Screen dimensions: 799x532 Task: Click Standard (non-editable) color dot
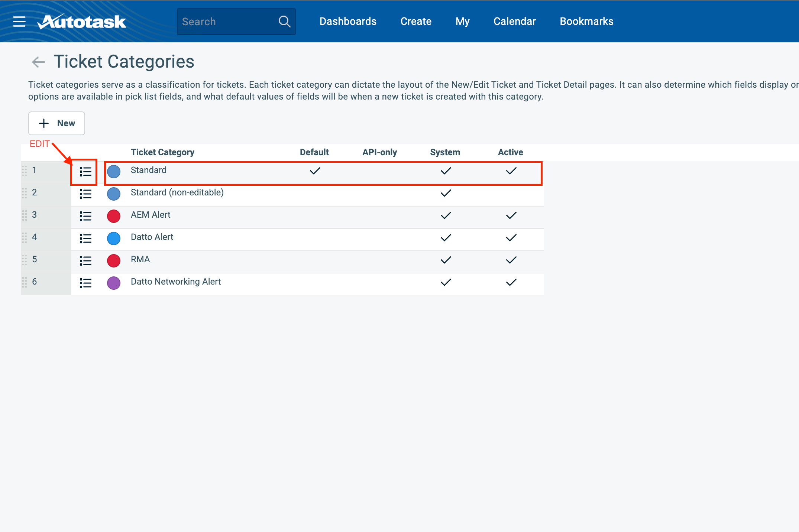(x=114, y=194)
